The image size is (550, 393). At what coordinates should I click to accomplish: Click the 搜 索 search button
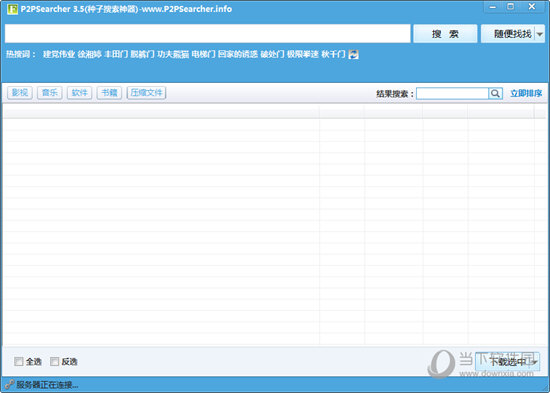click(x=445, y=34)
